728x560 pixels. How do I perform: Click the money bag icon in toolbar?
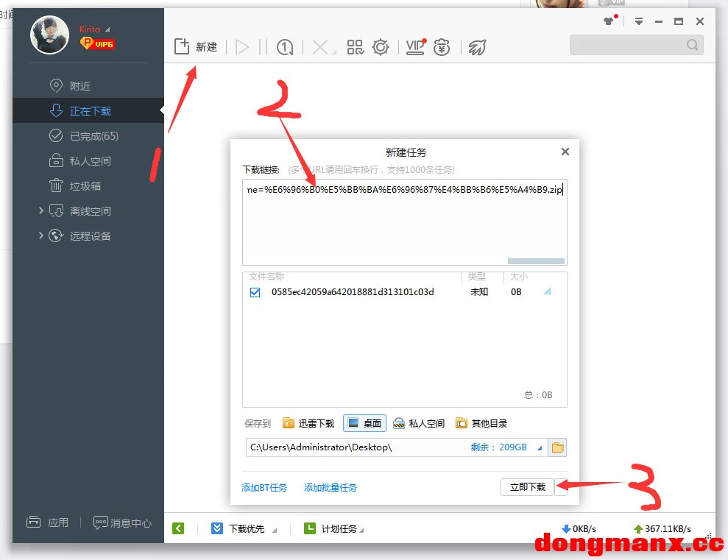click(442, 47)
